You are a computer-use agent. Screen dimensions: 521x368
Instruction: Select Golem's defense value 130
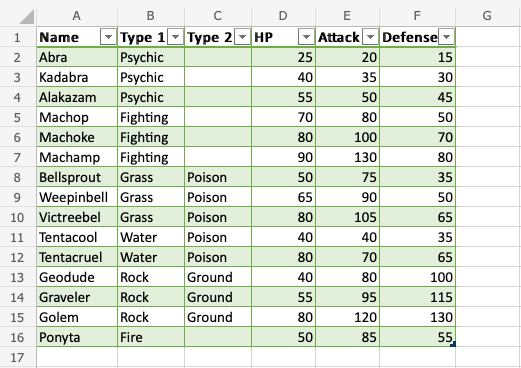[417, 317]
